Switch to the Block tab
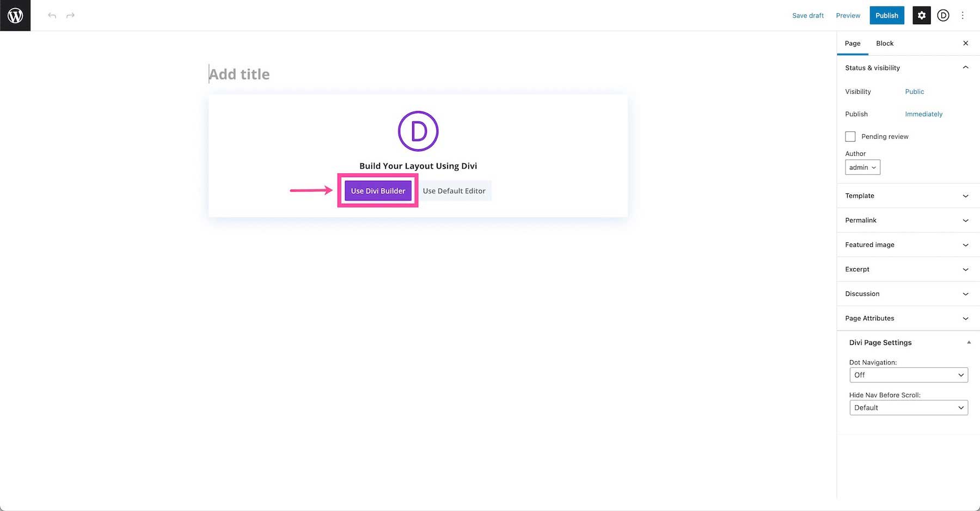The image size is (980, 511). pos(884,43)
